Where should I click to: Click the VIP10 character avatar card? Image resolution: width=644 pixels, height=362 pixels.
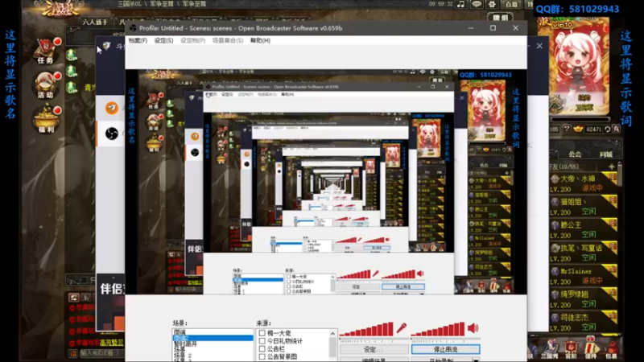pos(580,67)
